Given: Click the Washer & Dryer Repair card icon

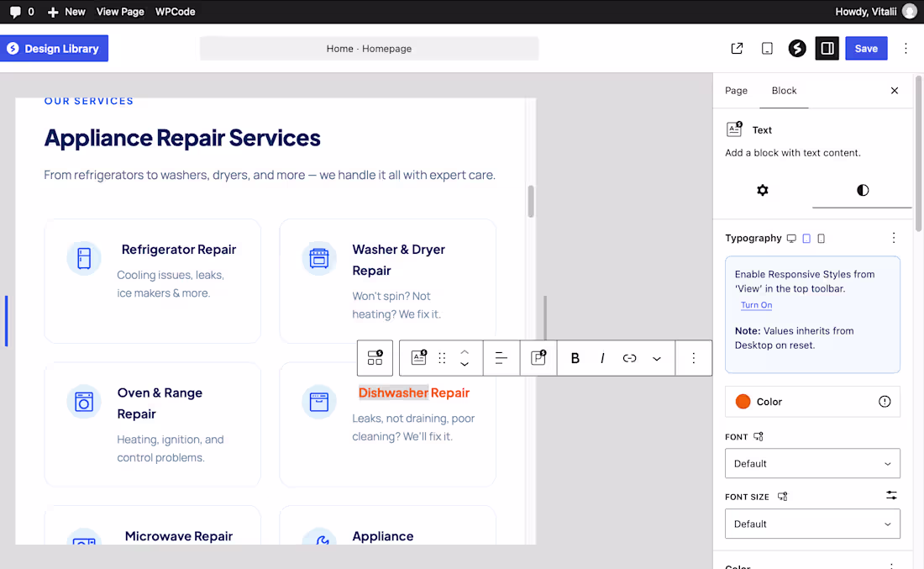Looking at the screenshot, I should click(x=319, y=258).
